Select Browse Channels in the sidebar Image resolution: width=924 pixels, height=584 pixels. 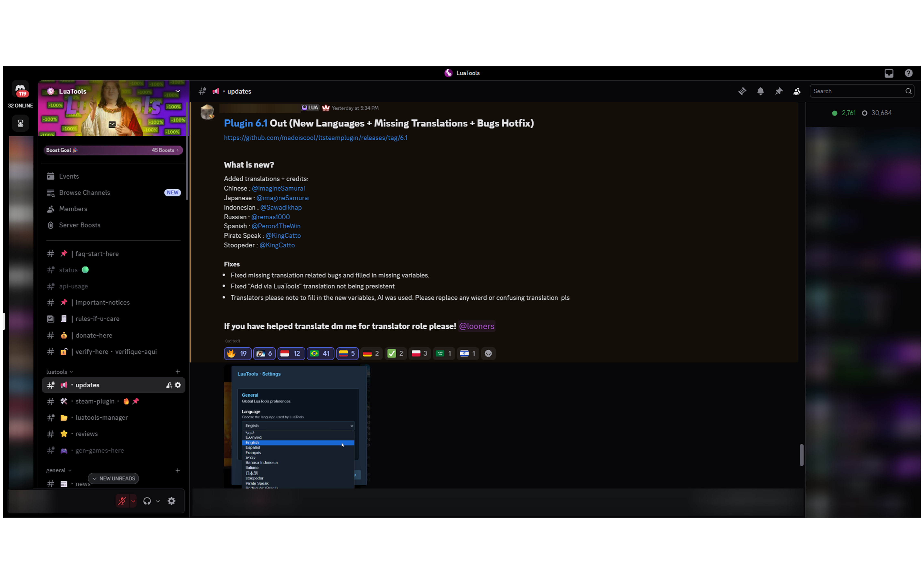click(x=84, y=192)
